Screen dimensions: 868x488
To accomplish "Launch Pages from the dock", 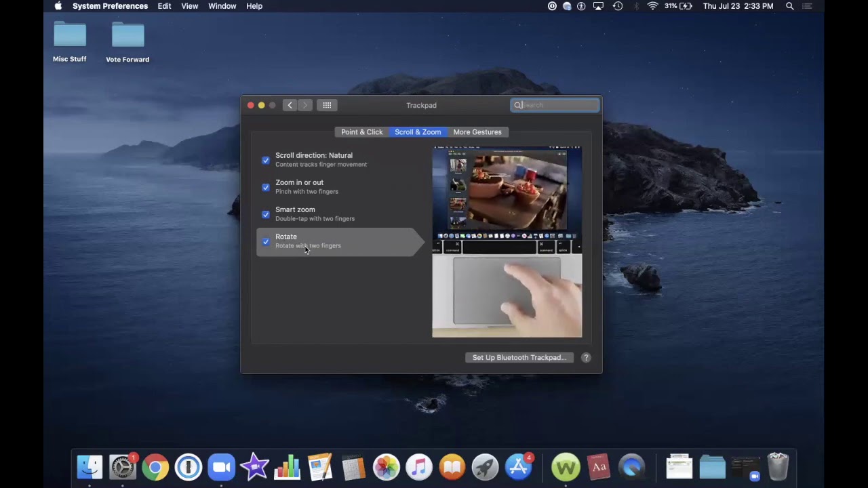I will point(320,467).
